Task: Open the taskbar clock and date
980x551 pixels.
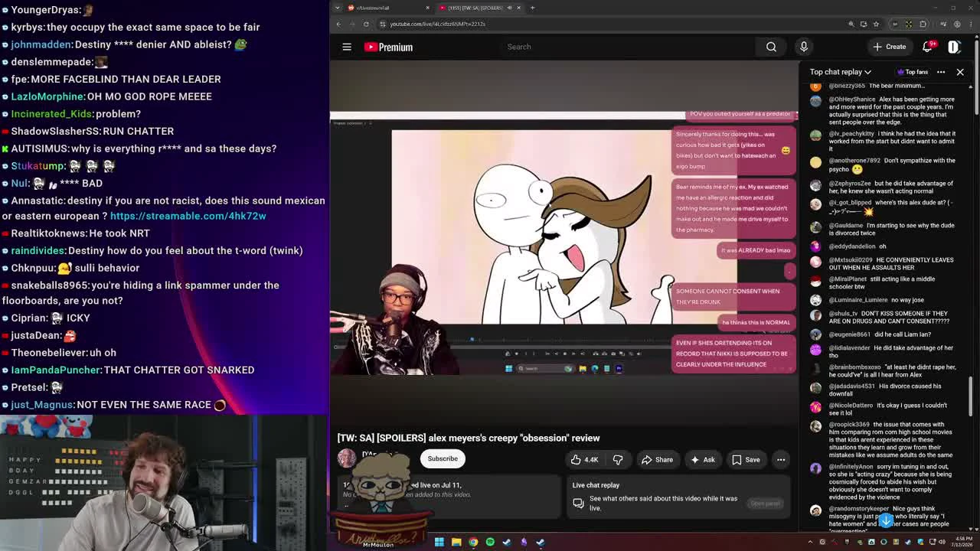Action: click(961, 542)
